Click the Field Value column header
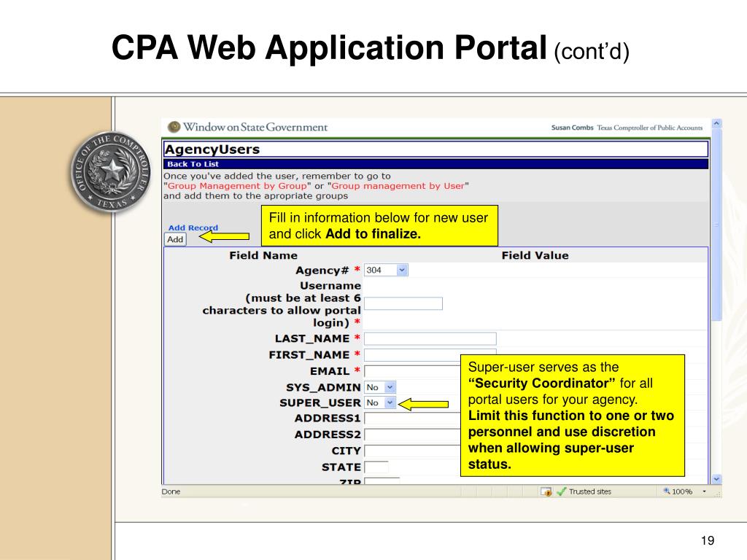 coord(535,255)
